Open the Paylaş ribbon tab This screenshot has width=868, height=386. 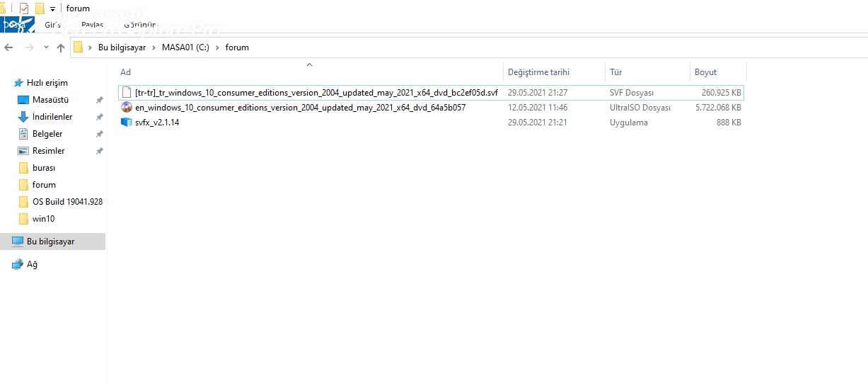(92, 25)
